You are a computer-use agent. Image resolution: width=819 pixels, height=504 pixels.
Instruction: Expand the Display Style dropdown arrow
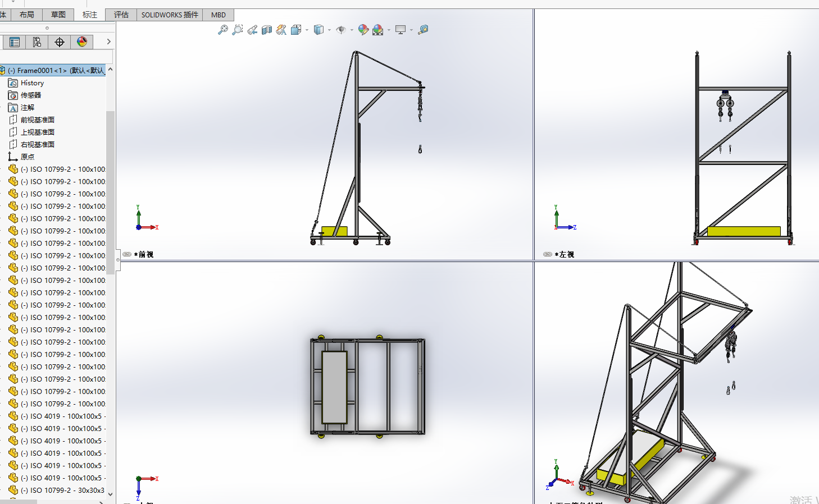329,30
